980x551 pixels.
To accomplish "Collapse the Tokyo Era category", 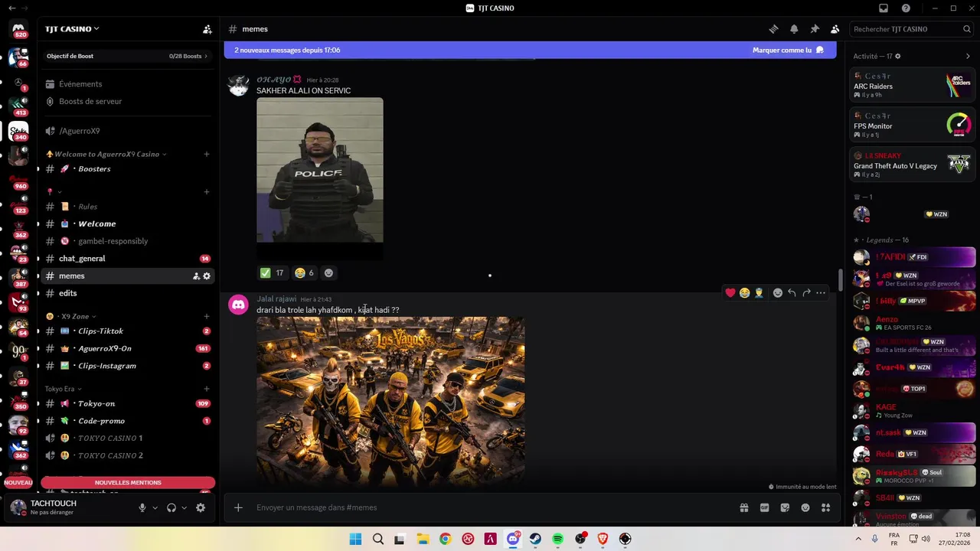I will [63, 389].
